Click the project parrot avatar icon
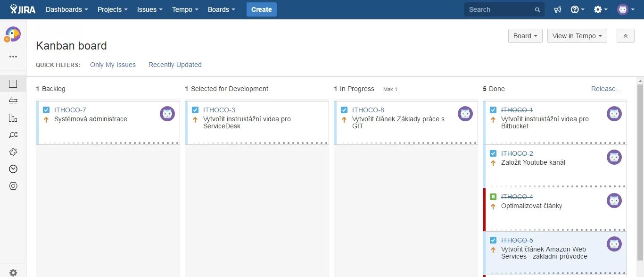 click(13, 34)
